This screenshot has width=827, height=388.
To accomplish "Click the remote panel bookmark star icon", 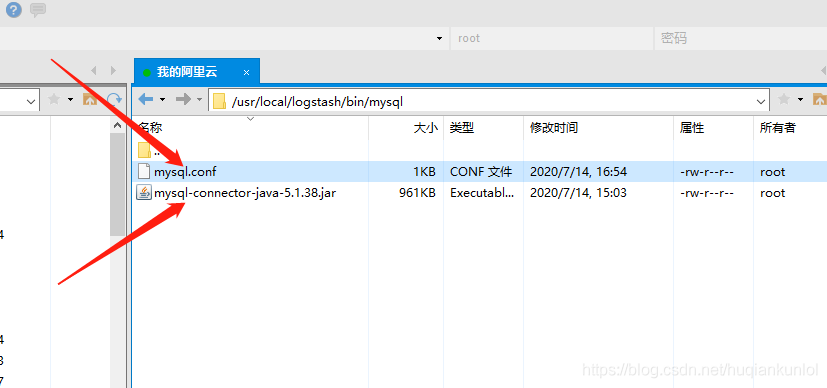I will pos(784,99).
